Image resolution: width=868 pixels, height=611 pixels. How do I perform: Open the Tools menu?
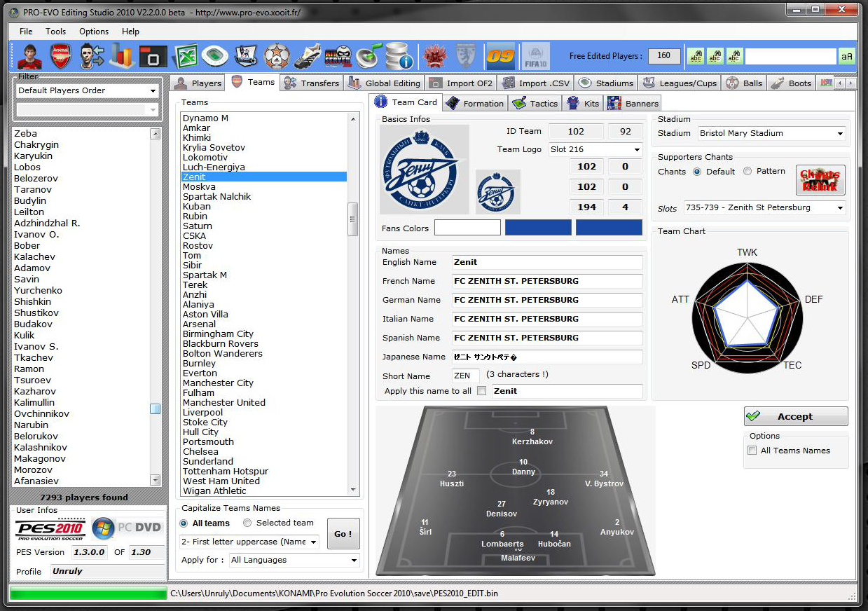56,32
